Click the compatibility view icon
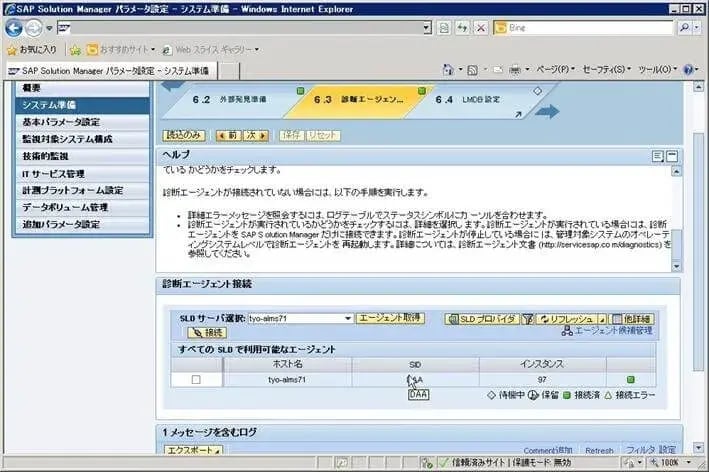 click(444, 28)
